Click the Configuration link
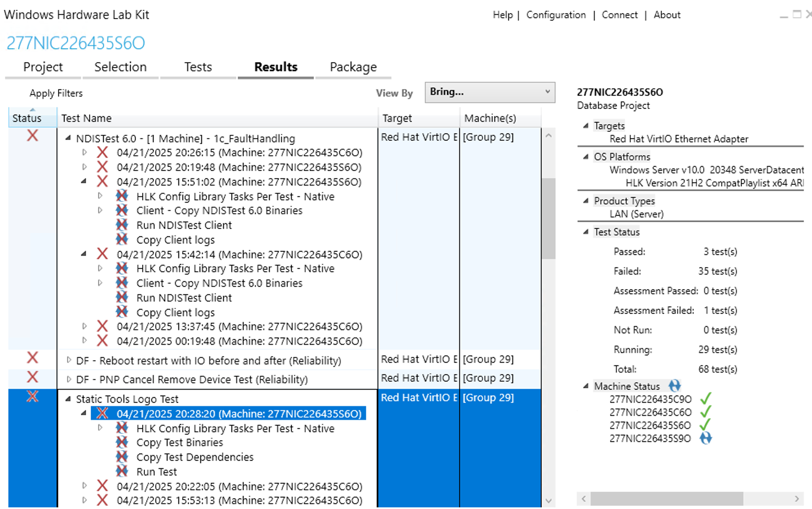The height and width of the screenshot is (509, 812). click(x=555, y=15)
